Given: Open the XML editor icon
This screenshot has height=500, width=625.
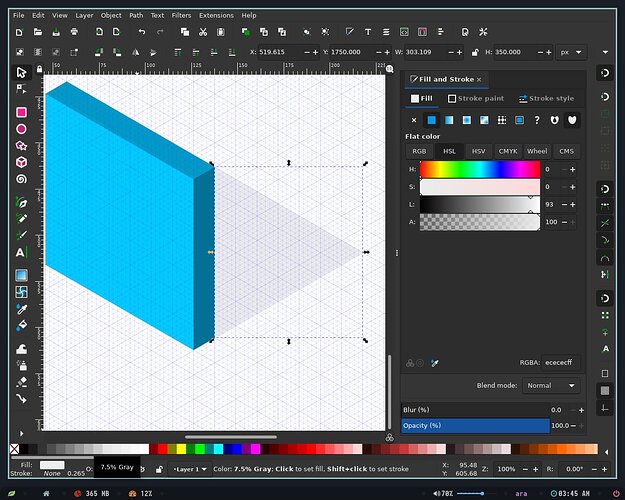Looking at the screenshot, I should [404, 32].
